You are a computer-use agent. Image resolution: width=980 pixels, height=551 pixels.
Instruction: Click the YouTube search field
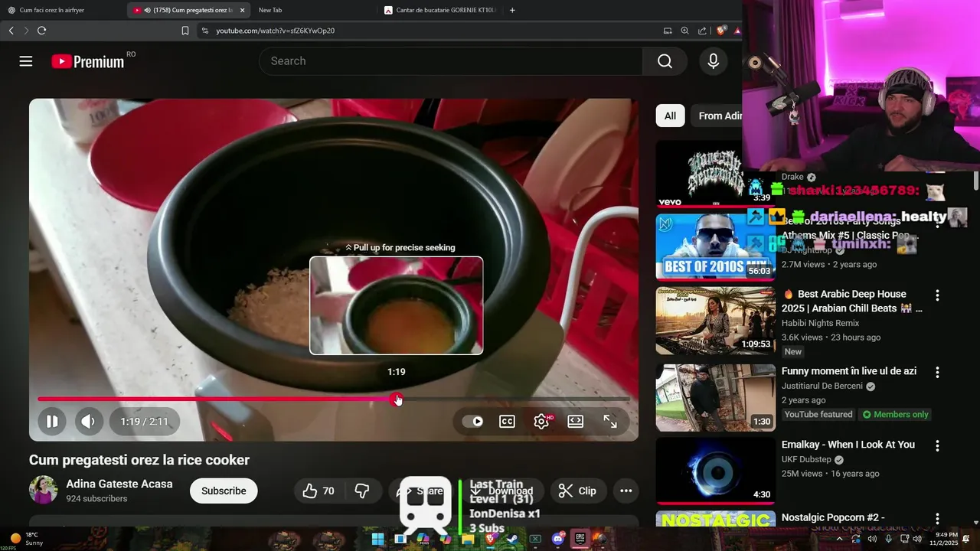point(451,61)
